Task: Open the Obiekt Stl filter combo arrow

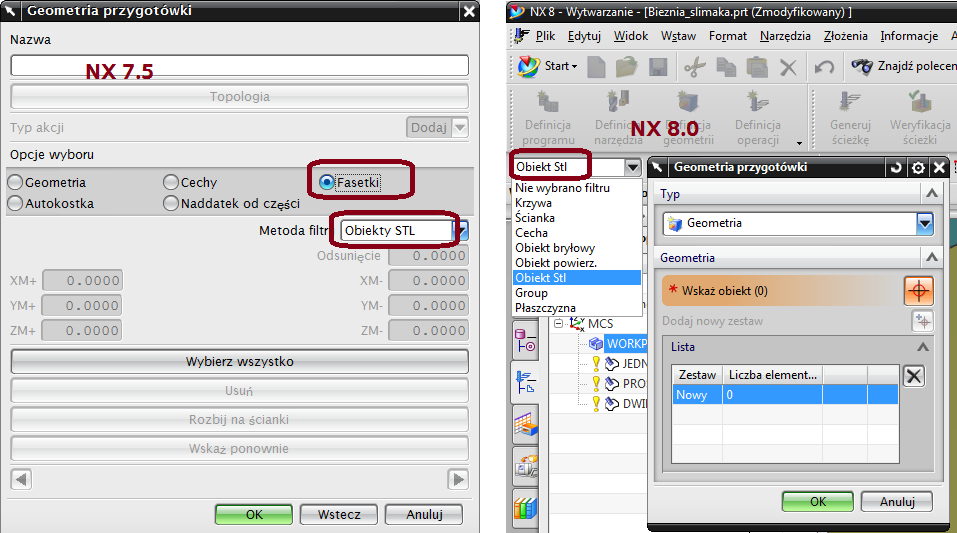Action: point(633,167)
